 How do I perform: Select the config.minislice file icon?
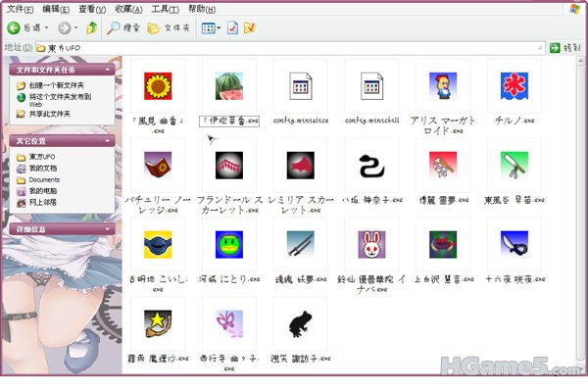tap(301, 86)
